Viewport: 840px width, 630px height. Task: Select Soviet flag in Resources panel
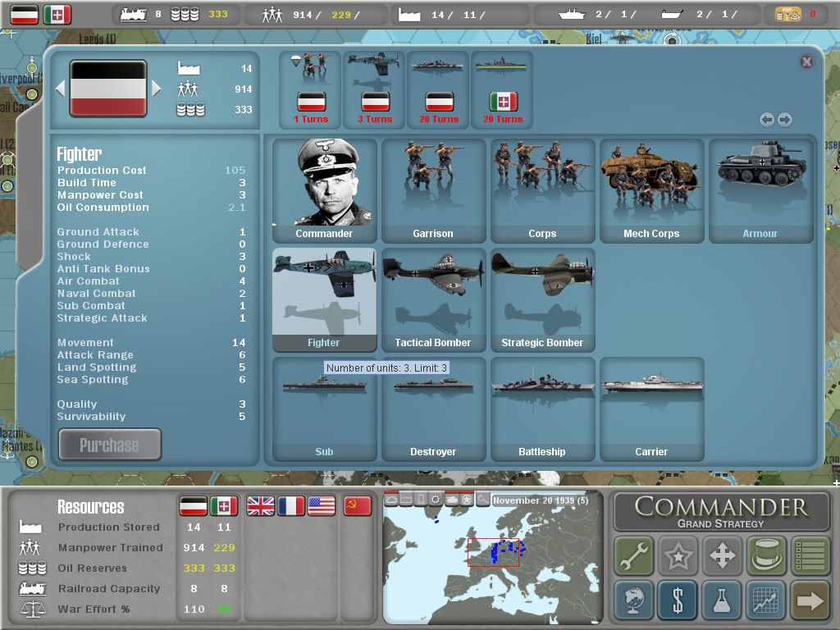pyautogui.click(x=358, y=505)
